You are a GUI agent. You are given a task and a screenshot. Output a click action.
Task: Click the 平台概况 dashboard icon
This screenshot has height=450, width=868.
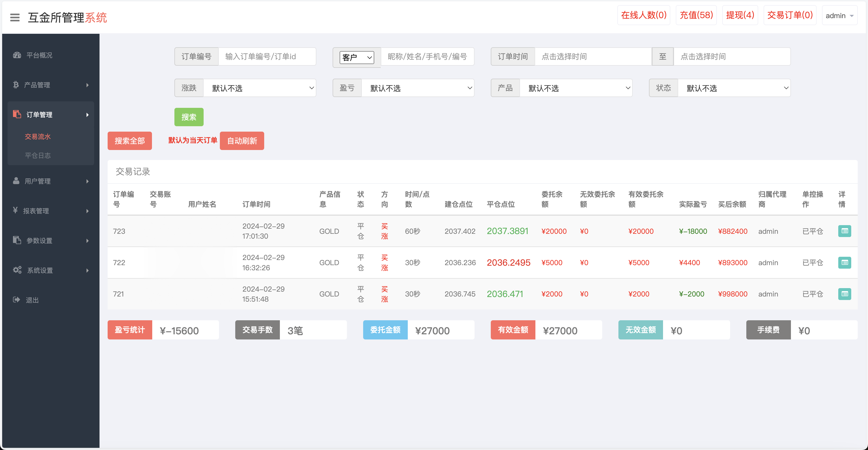pos(16,55)
